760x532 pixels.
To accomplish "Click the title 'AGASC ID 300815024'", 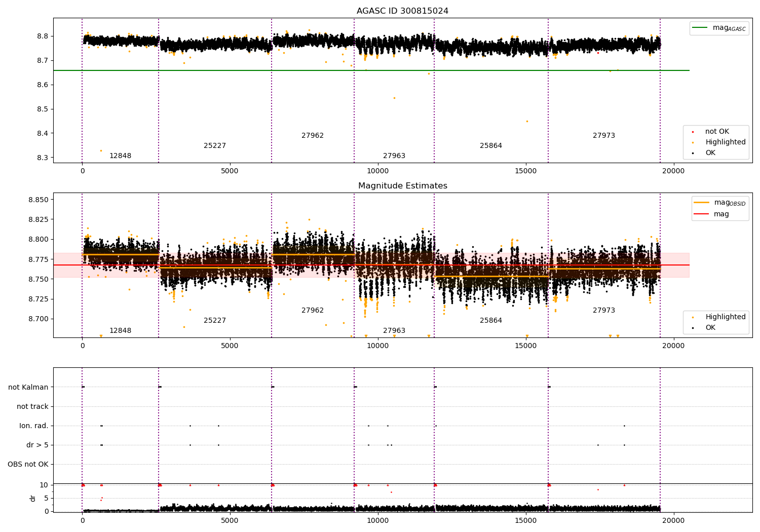I will coord(402,11).
